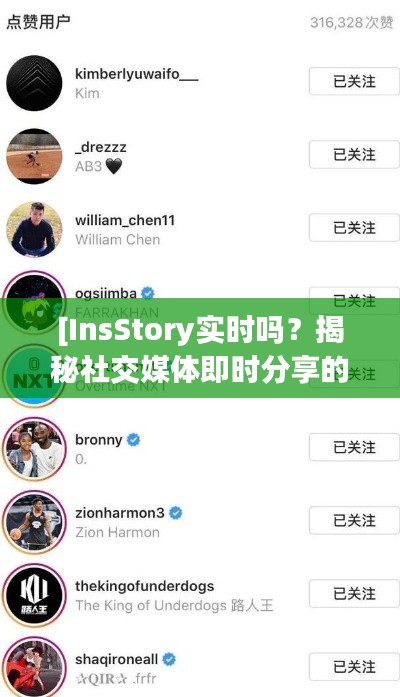This screenshot has width=400, height=697.
Task: Click verified badge next to bronny
Action: (x=134, y=440)
